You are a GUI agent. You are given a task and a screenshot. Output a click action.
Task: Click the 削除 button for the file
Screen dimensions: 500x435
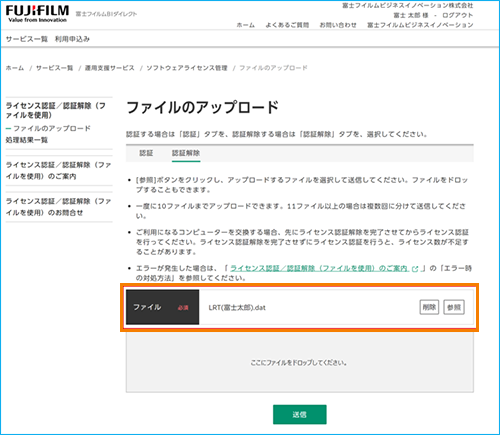(429, 307)
